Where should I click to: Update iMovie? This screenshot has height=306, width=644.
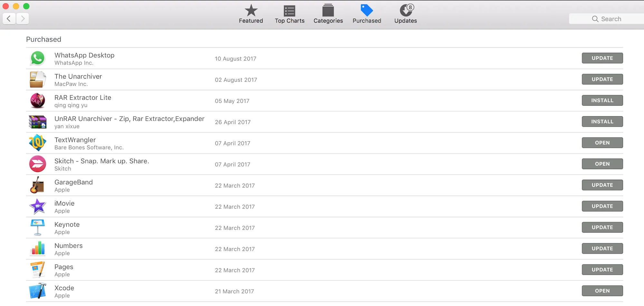click(x=602, y=206)
